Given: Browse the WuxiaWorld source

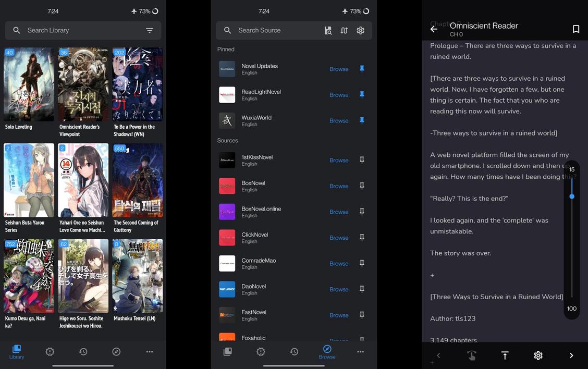Looking at the screenshot, I should click(x=339, y=120).
